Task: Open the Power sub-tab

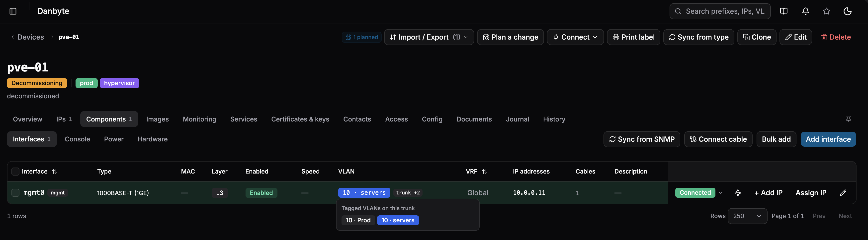Action: tap(114, 139)
